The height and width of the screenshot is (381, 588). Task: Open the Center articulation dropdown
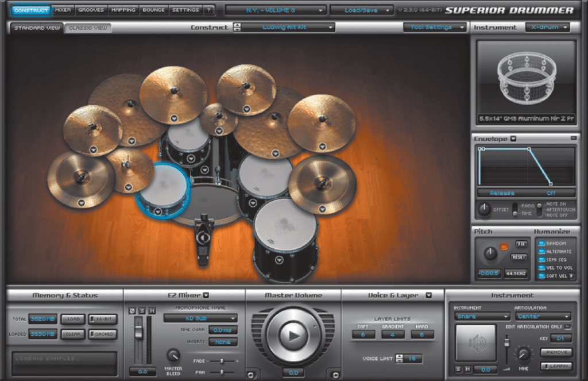coord(543,317)
